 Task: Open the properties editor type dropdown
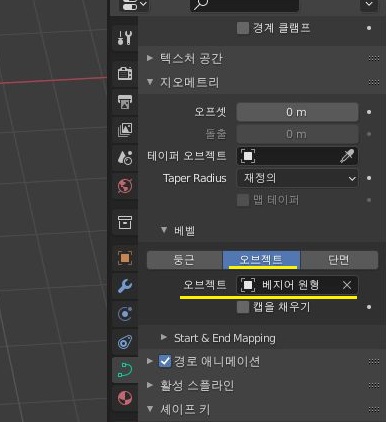pos(134,5)
